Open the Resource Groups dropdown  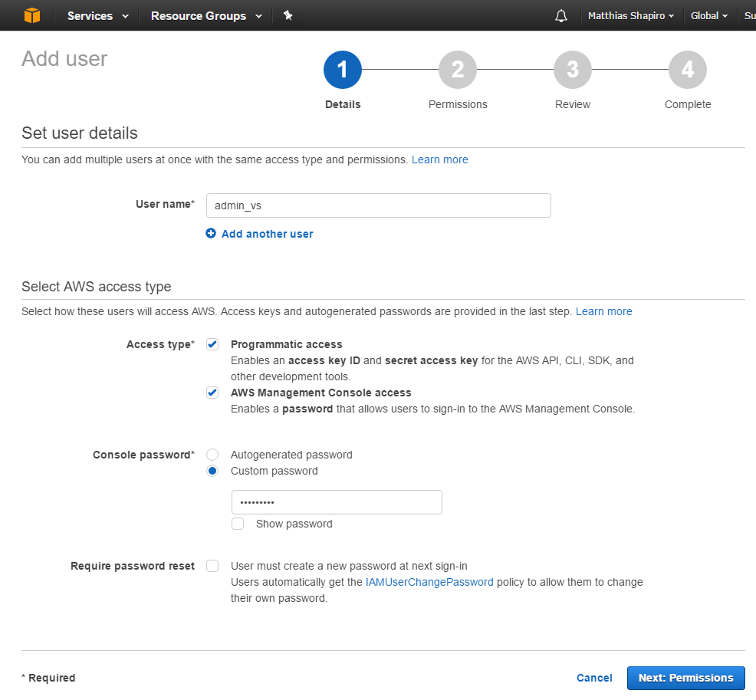(205, 15)
